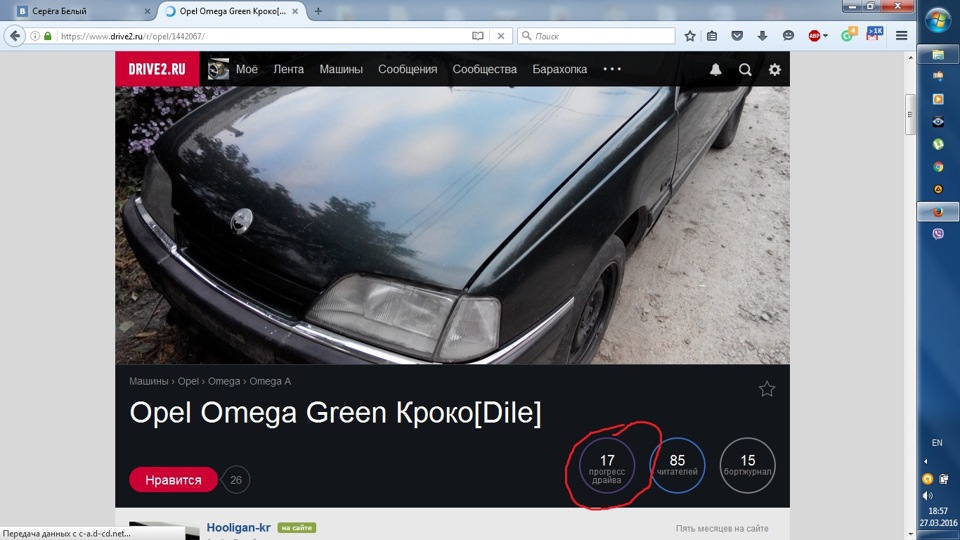Open the Grammarly extension with badge 4

click(x=848, y=35)
